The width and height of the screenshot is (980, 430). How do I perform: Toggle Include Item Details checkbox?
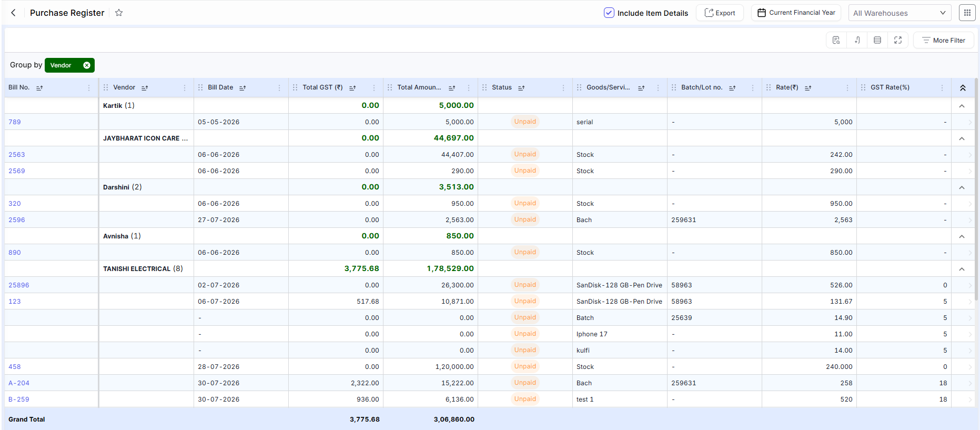(609, 13)
